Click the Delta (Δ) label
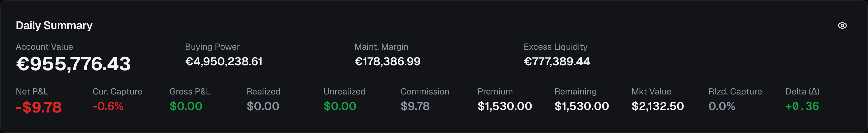Screen dimensions: 868x133 coord(802,91)
